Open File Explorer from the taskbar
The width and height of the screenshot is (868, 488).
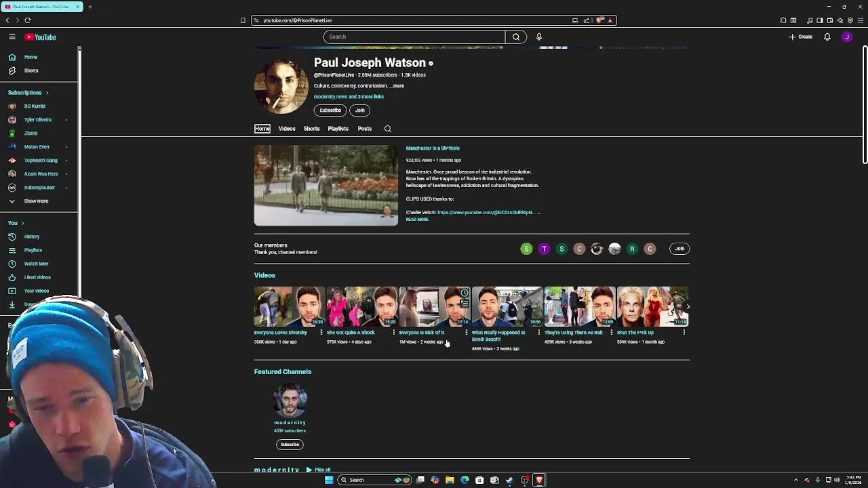(x=450, y=480)
